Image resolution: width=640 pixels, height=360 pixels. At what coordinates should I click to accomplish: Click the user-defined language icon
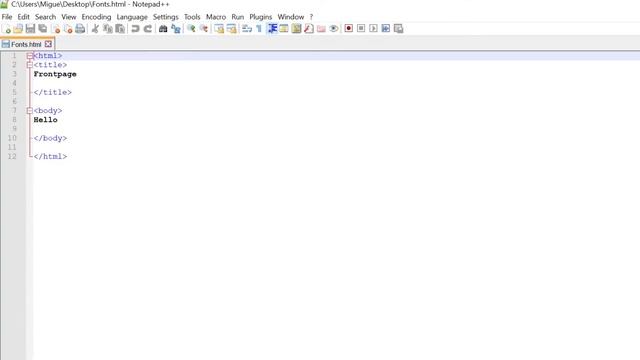tap(284, 29)
